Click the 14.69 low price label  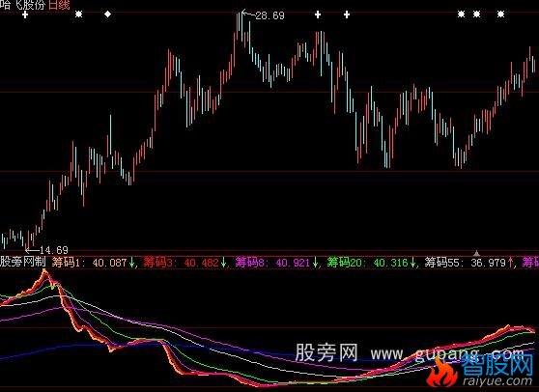tap(54, 250)
